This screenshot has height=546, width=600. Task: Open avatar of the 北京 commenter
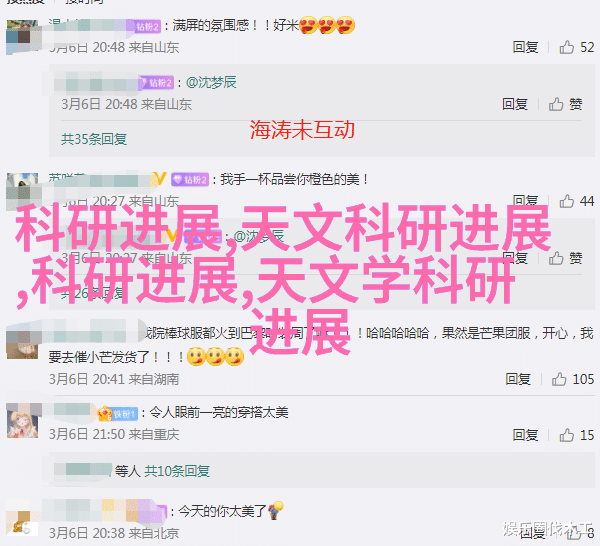(x=23, y=523)
